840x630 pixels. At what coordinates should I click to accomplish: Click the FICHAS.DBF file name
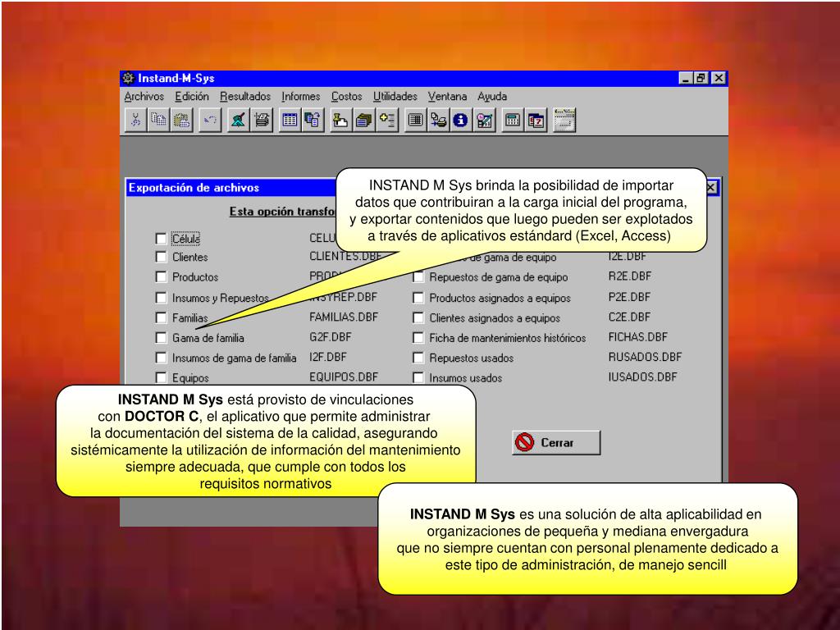click(637, 337)
